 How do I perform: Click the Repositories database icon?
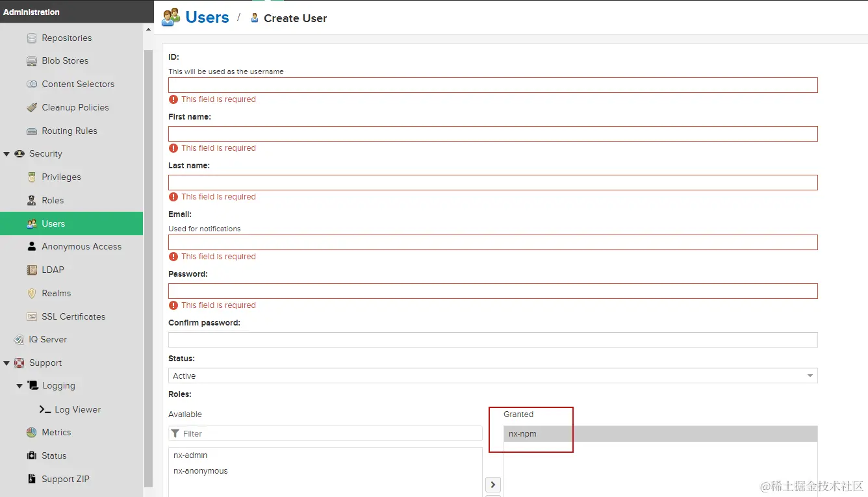[31, 38]
